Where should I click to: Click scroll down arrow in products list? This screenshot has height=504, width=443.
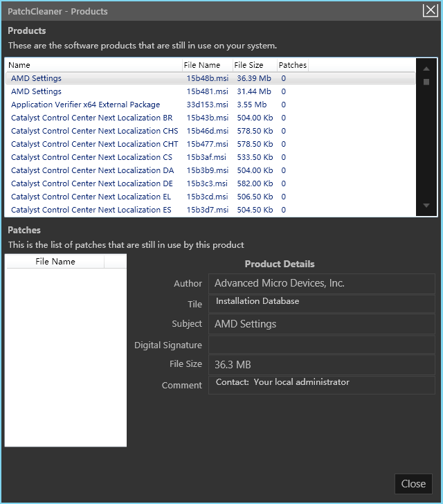[426, 206]
